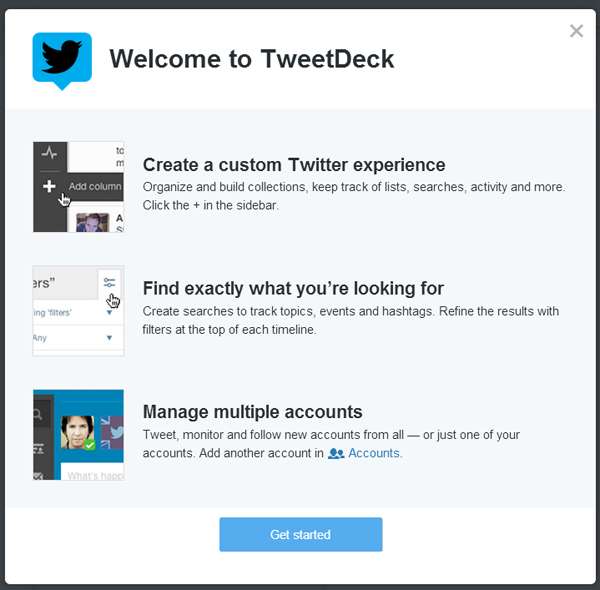
Task: Click the magnifier search icon in the accounts preview
Action: click(38, 414)
